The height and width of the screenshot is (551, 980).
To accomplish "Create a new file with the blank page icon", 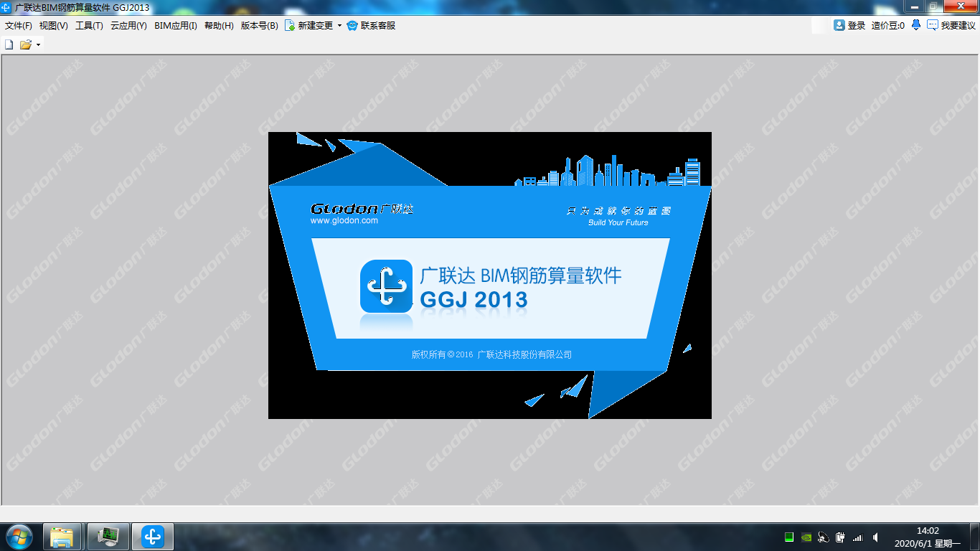I will pyautogui.click(x=9, y=44).
